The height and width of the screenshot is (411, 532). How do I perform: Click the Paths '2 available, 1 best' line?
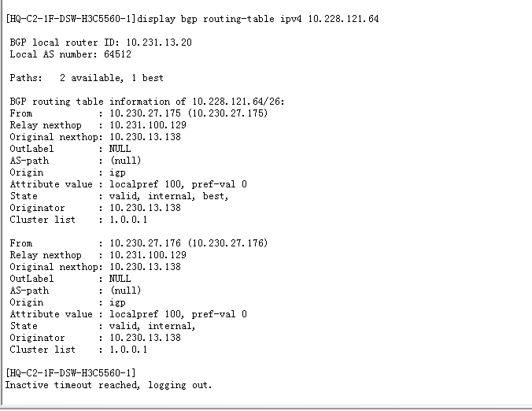[111, 78]
